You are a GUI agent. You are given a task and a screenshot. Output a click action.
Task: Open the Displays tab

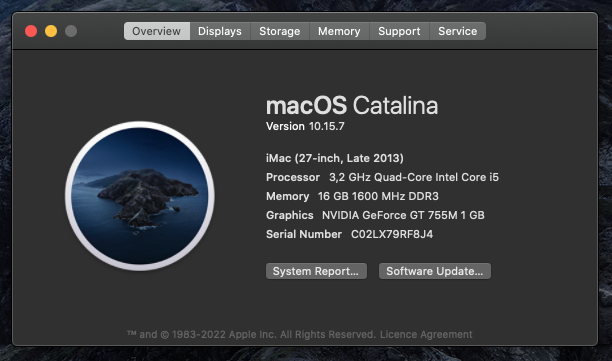click(220, 31)
